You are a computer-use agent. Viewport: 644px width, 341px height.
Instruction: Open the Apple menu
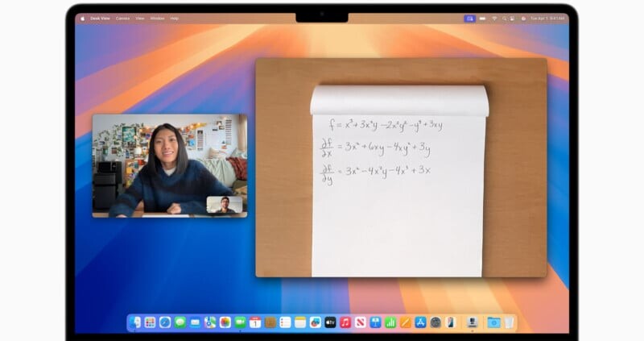click(82, 18)
